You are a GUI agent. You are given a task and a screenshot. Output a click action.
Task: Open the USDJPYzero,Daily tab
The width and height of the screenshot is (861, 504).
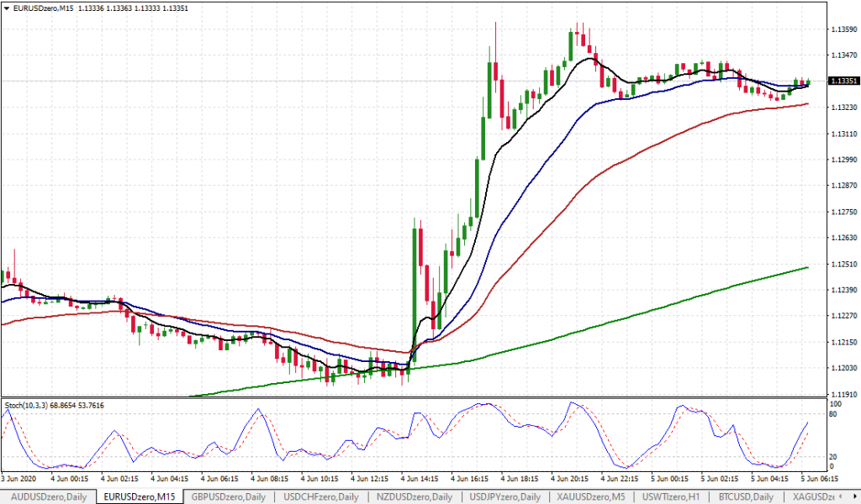click(507, 496)
